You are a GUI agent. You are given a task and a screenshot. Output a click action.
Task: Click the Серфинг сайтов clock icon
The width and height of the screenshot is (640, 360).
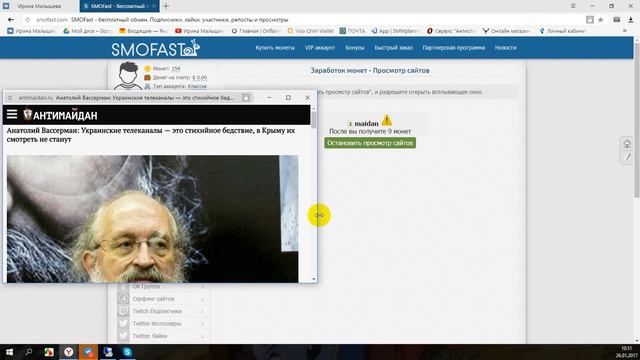click(123, 299)
